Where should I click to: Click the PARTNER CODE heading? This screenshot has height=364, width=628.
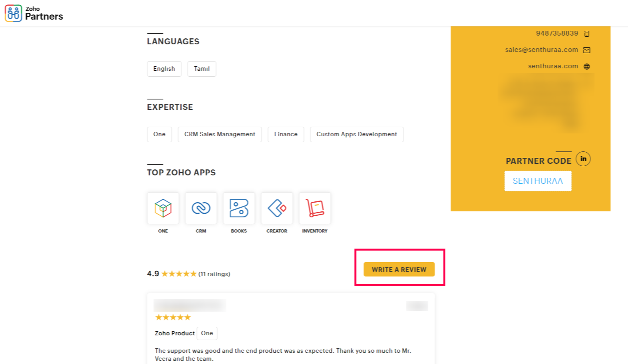pos(539,161)
